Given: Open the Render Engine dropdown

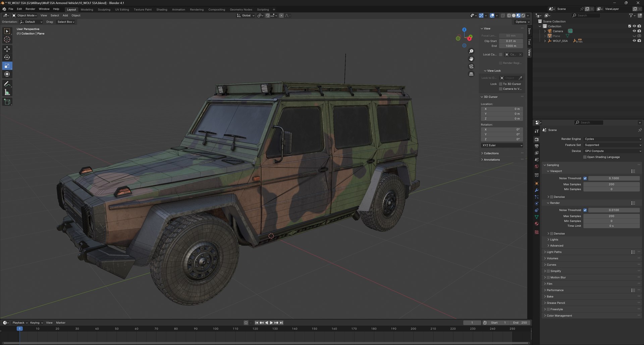Looking at the screenshot, I should tap(612, 139).
